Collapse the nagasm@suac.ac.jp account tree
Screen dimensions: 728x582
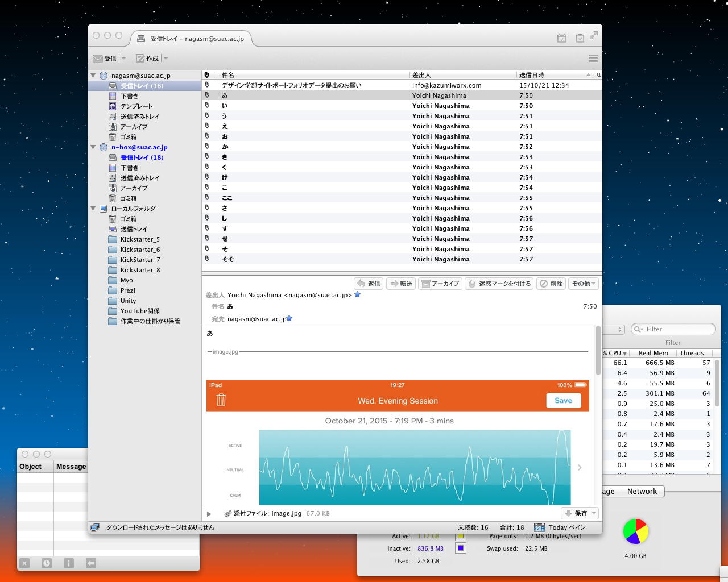[x=93, y=76]
